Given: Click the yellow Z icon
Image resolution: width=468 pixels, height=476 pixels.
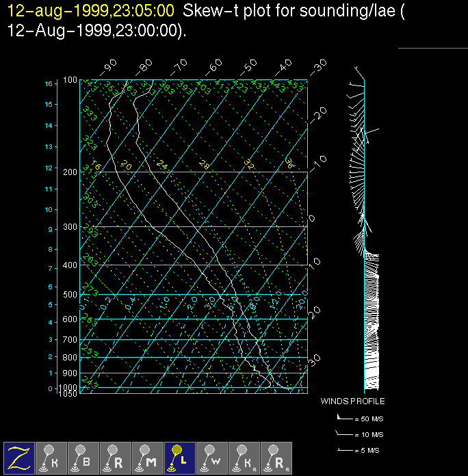Looking at the screenshot, I should pyautogui.click(x=19, y=458).
